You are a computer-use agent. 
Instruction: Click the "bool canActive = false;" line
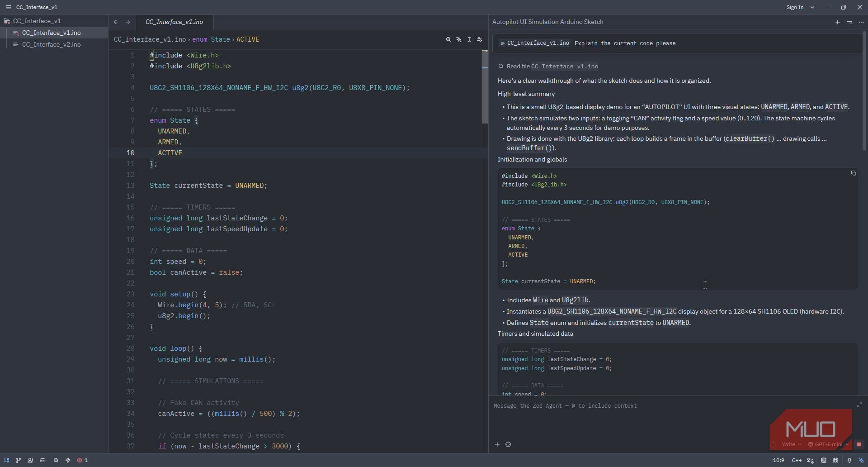click(196, 272)
